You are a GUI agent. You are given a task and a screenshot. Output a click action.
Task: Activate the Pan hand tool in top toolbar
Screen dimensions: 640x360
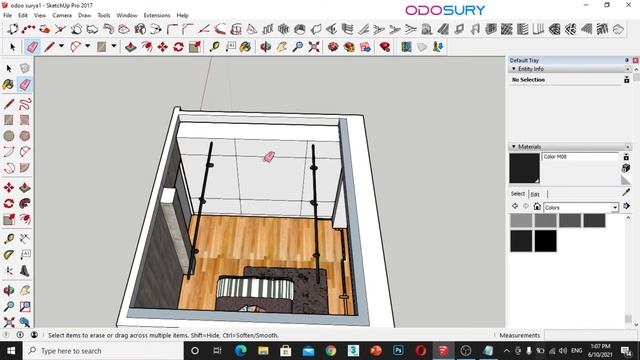282,47
